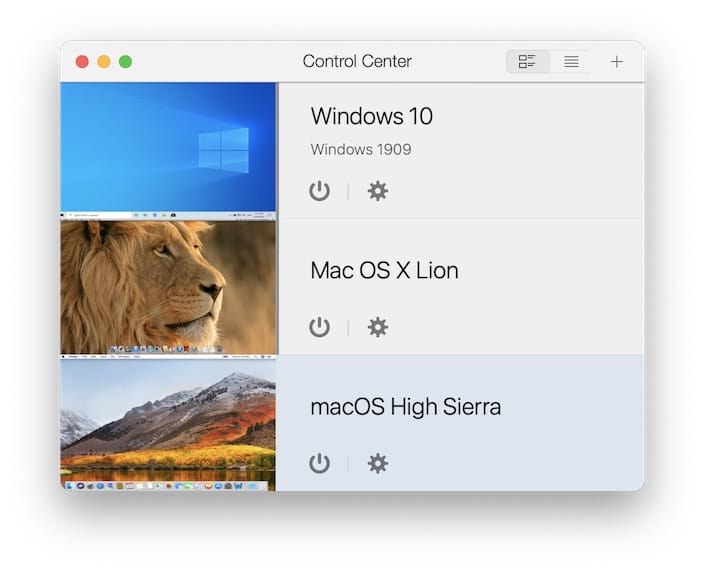Click the High Sierra mountain thumbnail

(x=168, y=423)
